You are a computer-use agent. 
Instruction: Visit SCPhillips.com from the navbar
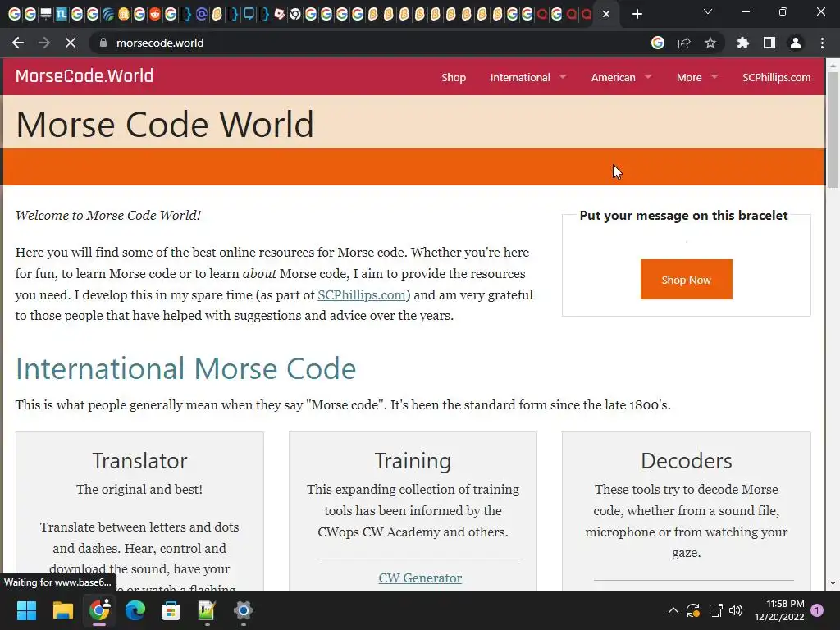coord(776,78)
